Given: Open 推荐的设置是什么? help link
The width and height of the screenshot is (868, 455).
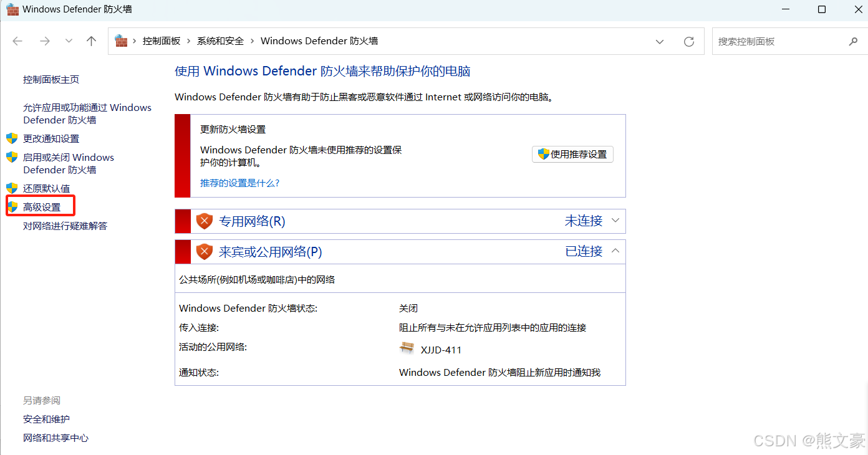Looking at the screenshot, I should point(240,183).
